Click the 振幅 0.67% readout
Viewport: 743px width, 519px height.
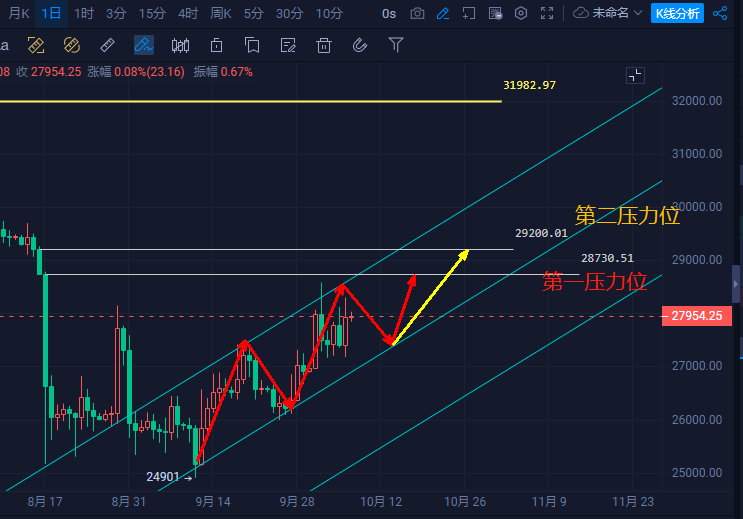[x=223, y=72]
